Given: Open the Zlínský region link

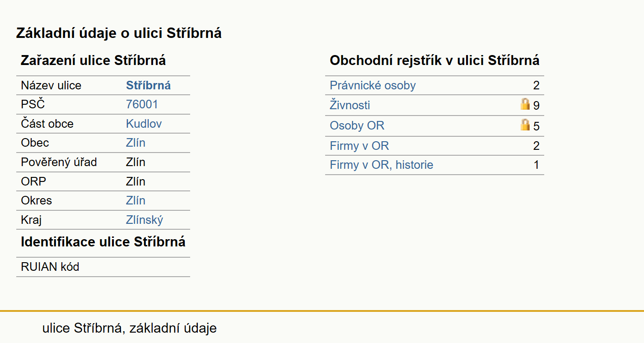Looking at the screenshot, I should (145, 220).
